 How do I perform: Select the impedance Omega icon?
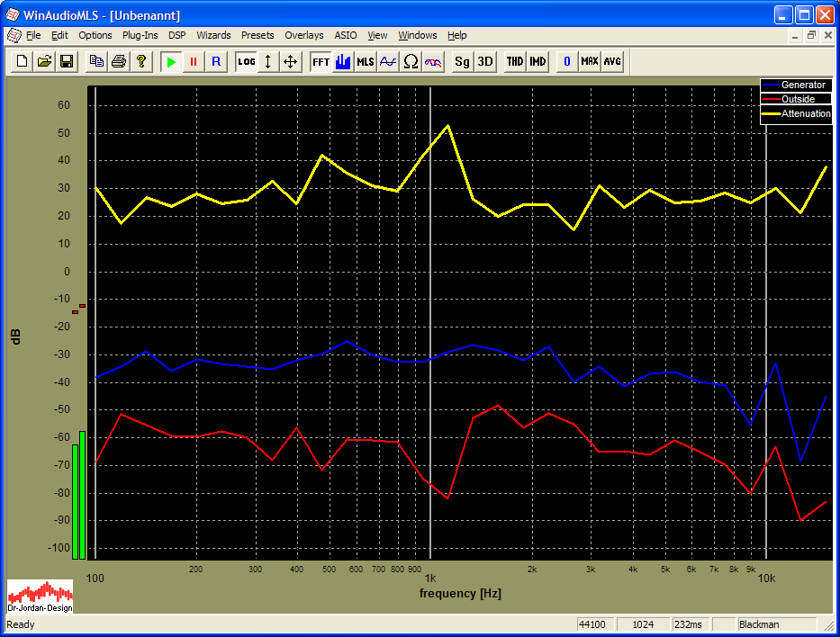click(x=411, y=61)
